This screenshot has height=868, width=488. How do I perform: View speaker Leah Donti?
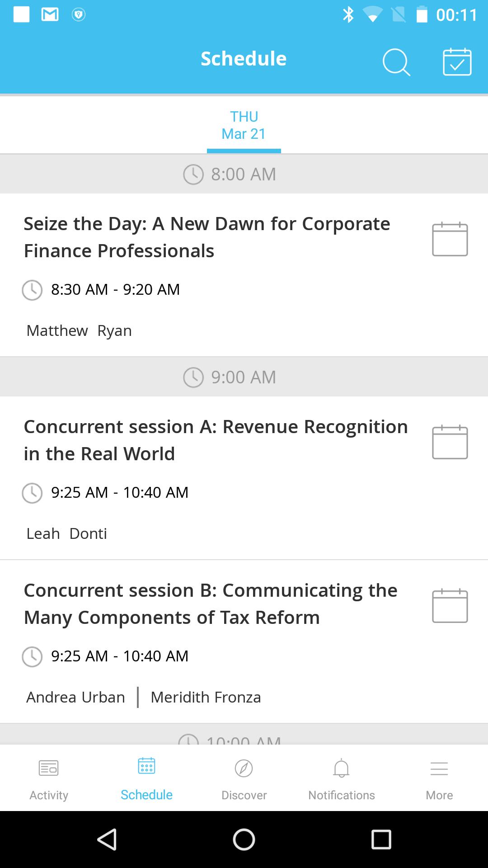(x=67, y=533)
